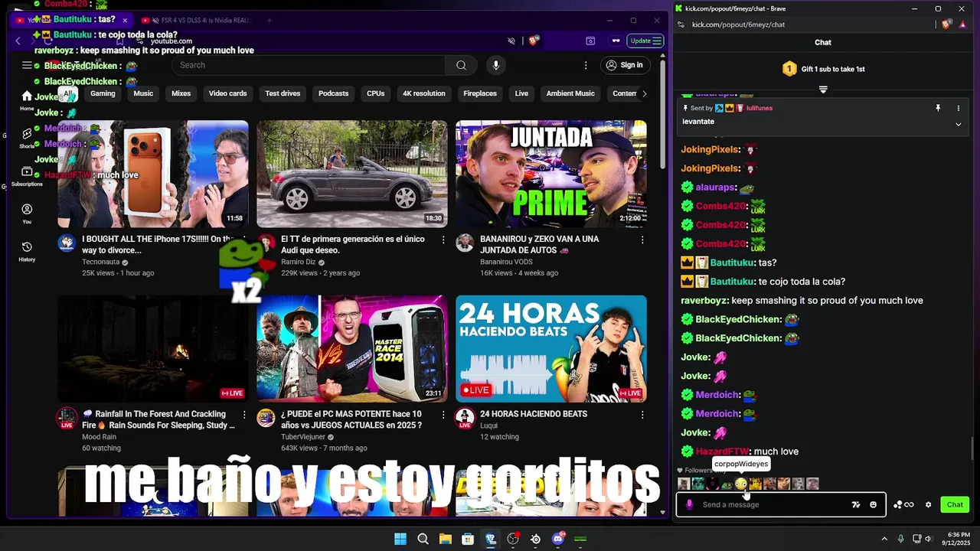Select the Podcasts category chip
980x551 pixels.
coord(333,93)
